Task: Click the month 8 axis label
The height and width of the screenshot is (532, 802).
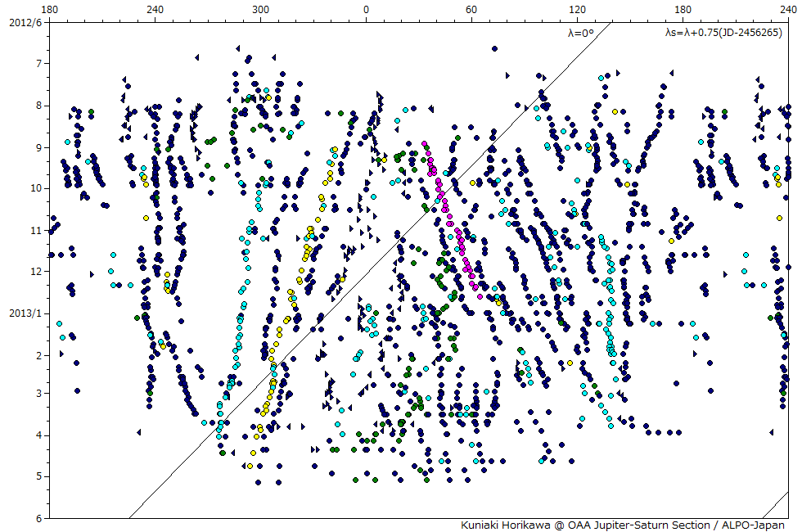Action: coord(39,106)
